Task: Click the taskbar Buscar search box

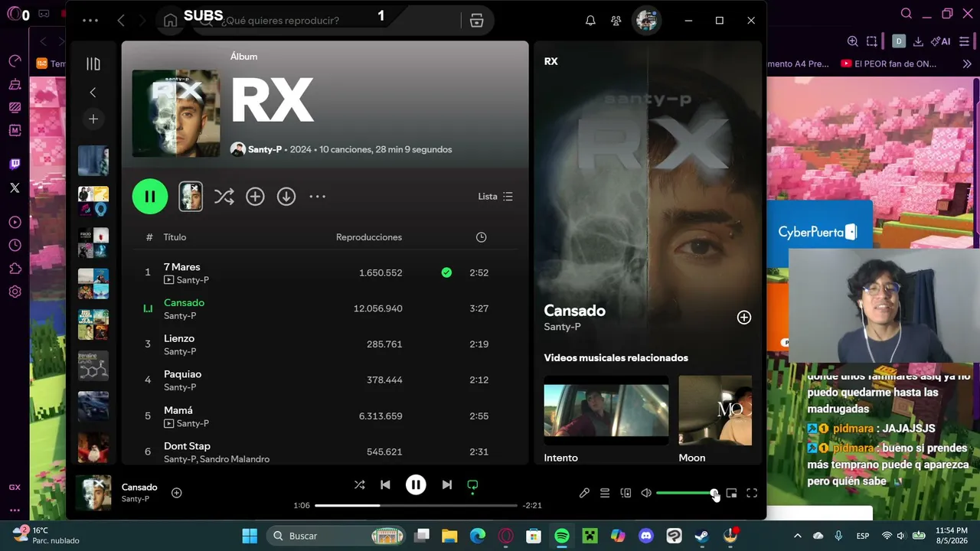Action: click(x=335, y=536)
